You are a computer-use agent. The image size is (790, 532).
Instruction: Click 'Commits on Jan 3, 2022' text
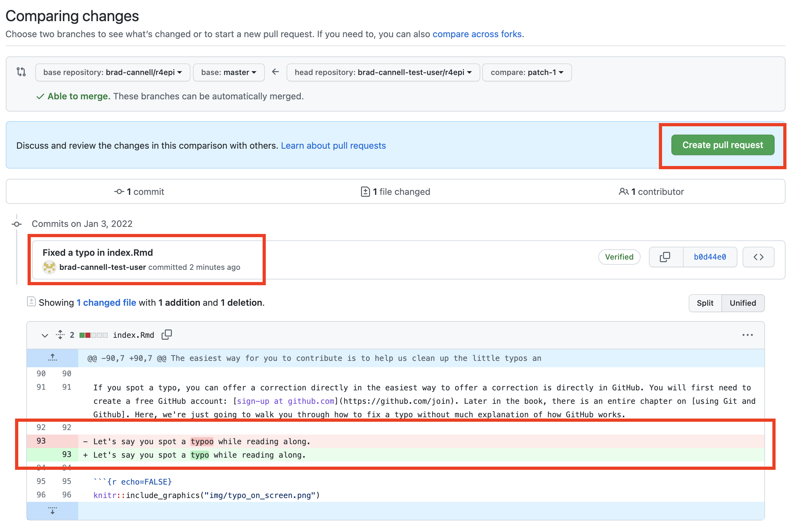click(x=82, y=224)
